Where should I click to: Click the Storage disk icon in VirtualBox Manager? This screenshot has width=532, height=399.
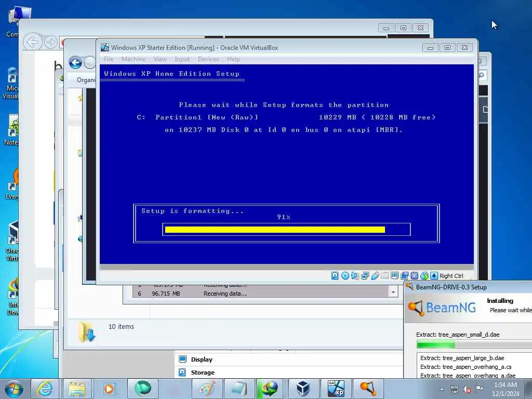pos(182,372)
